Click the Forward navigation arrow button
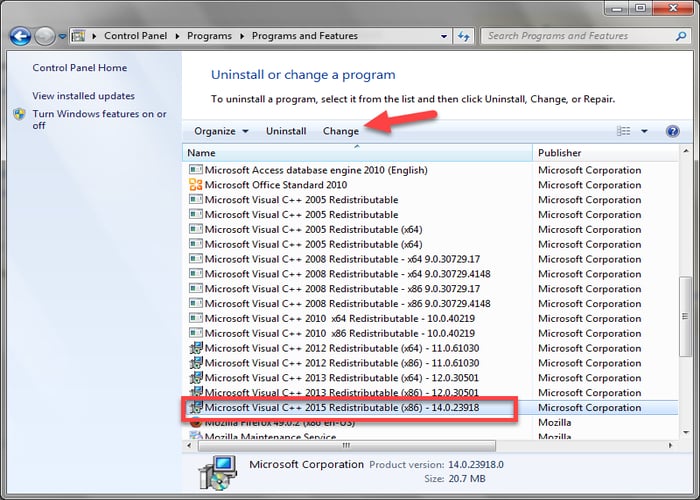This screenshot has height=500, width=700. tap(45, 36)
